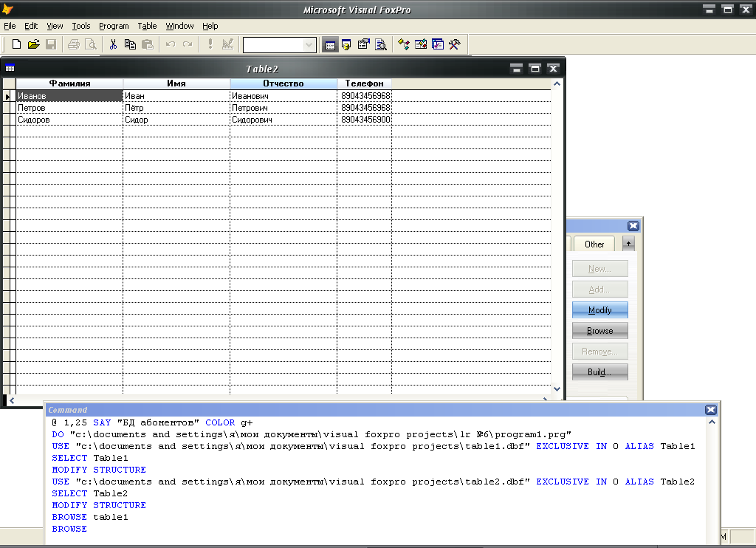Collapse Project Manager with up-arrow button
This screenshot has height=548, width=756.
click(628, 244)
